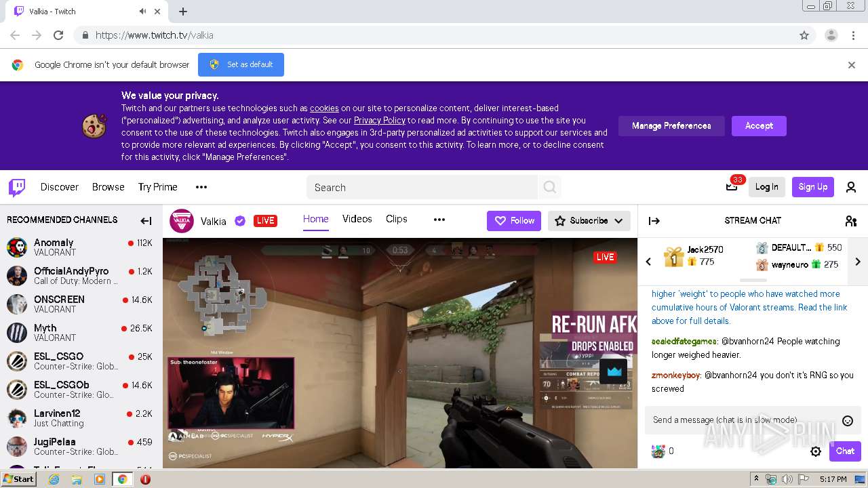Reload the page
The height and width of the screenshot is (488, 868).
tap(58, 35)
